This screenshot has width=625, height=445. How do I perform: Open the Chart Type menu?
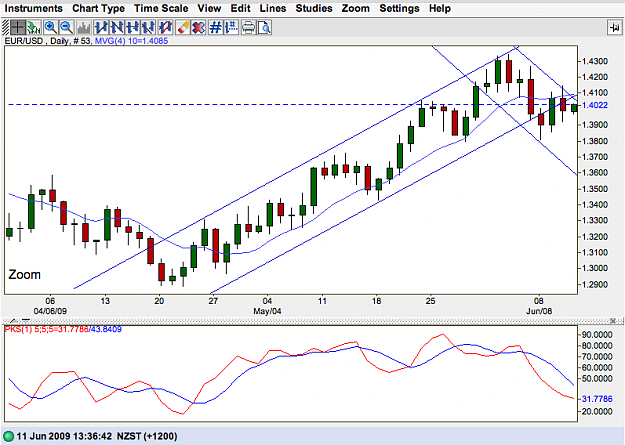click(x=98, y=8)
